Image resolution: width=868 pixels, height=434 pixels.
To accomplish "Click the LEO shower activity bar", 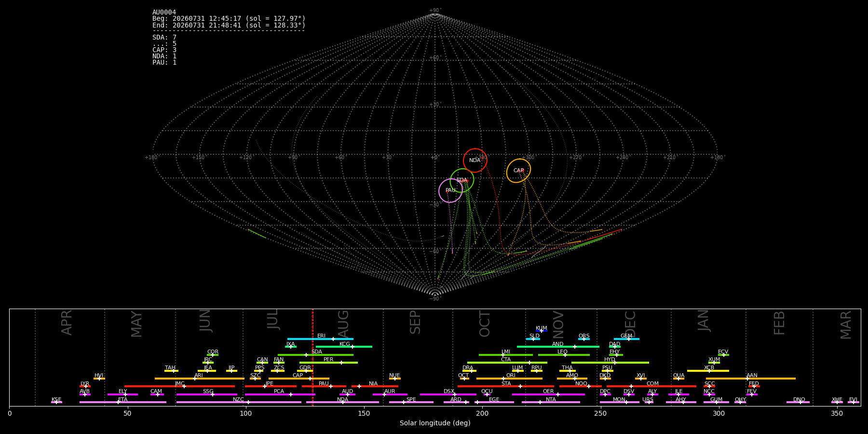I will pyautogui.click(x=564, y=355).
